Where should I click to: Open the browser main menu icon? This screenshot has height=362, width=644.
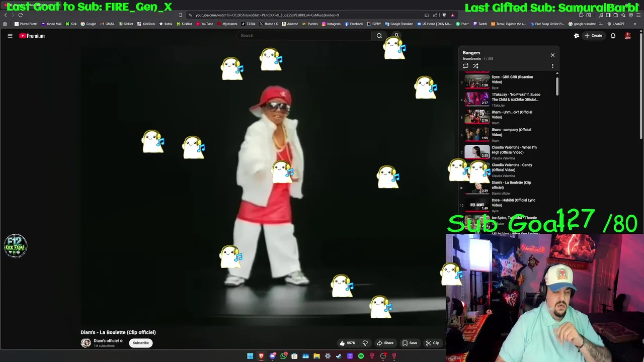tap(638, 15)
